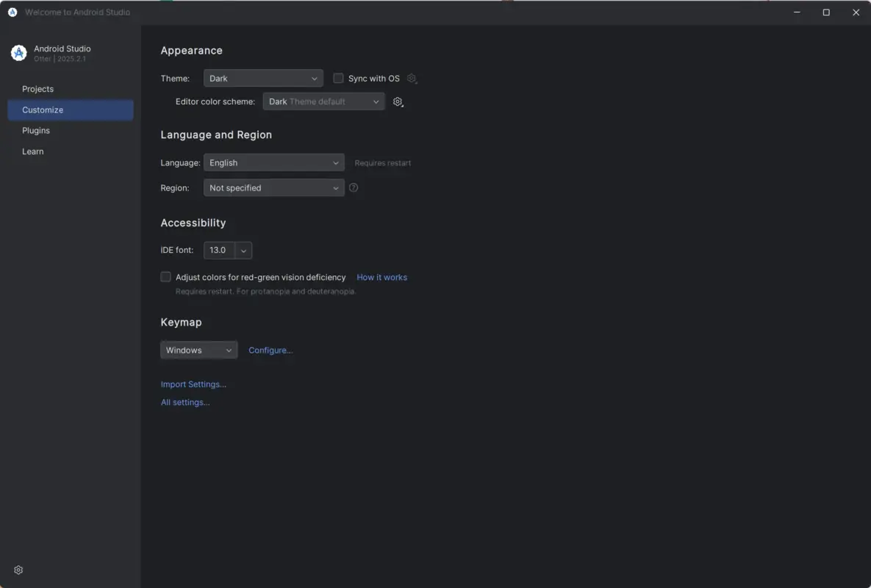871x588 pixels.
Task: Switch to the Learn section
Action: [32, 151]
